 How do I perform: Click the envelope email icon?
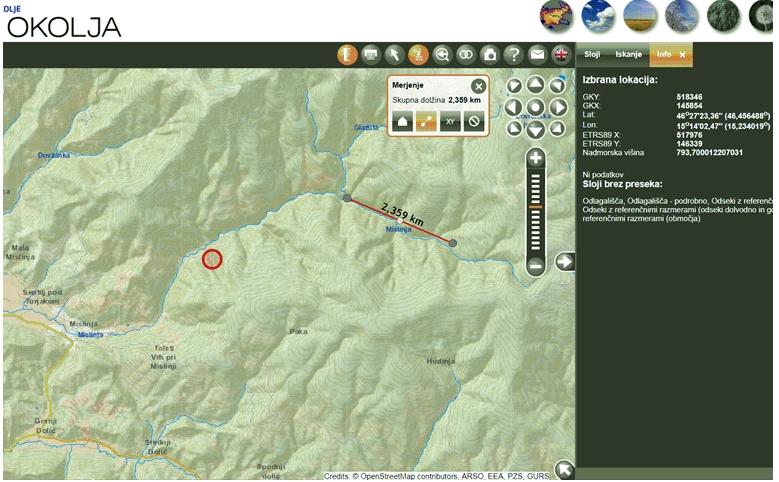tap(538, 55)
